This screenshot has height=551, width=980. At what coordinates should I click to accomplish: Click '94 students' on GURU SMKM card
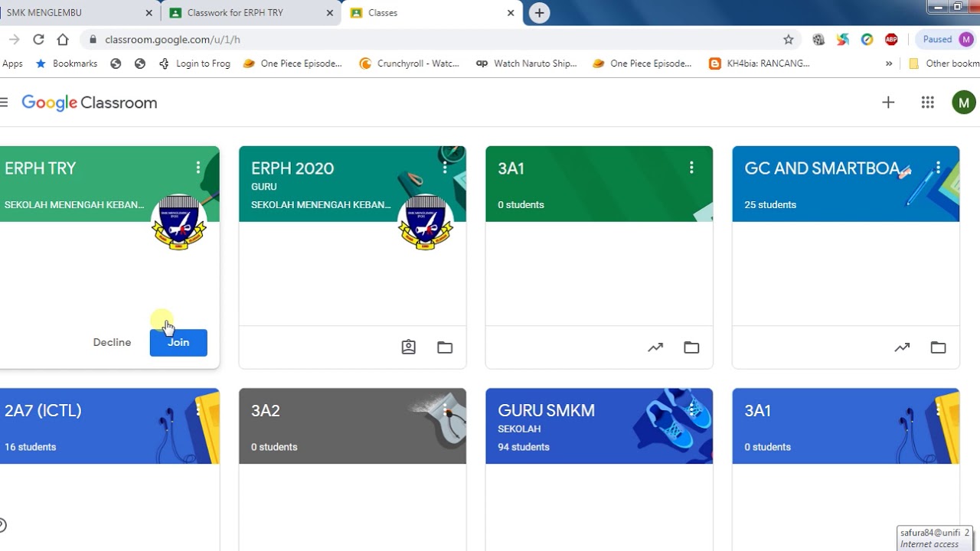(524, 447)
